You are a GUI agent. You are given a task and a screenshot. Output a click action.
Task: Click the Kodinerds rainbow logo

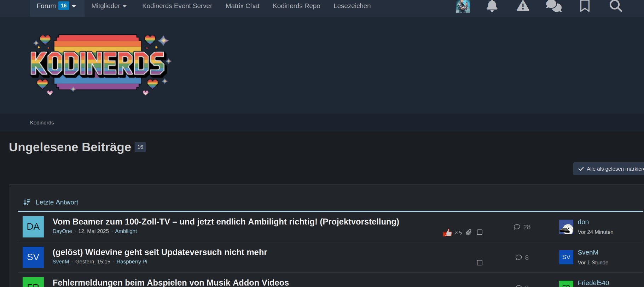tap(100, 65)
